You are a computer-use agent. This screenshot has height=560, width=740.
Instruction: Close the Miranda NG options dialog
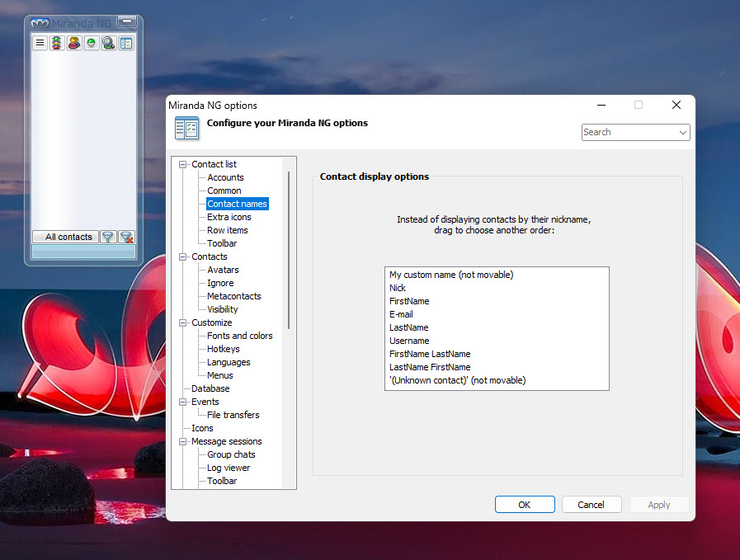click(x=676, y=106)
